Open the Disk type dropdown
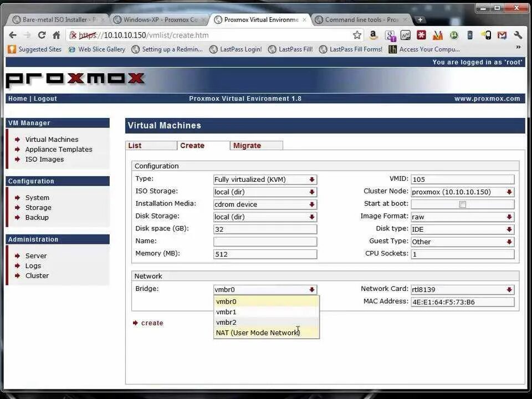Image resolution: width=532 pixels, height=399 pixels. [462, 229]
